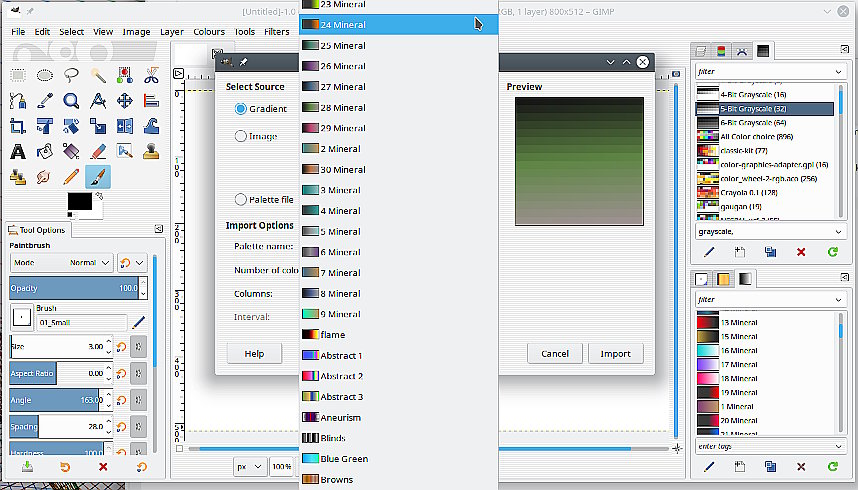
Task: Select the Colour Picker eyedropper tool
Action: [45, 101]
